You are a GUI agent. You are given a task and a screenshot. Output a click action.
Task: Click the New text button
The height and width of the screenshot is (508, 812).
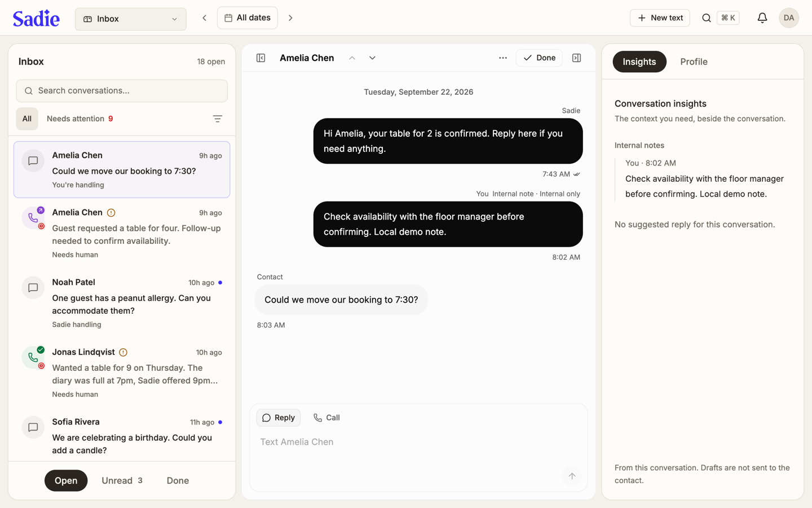click(x=660, y=18)
